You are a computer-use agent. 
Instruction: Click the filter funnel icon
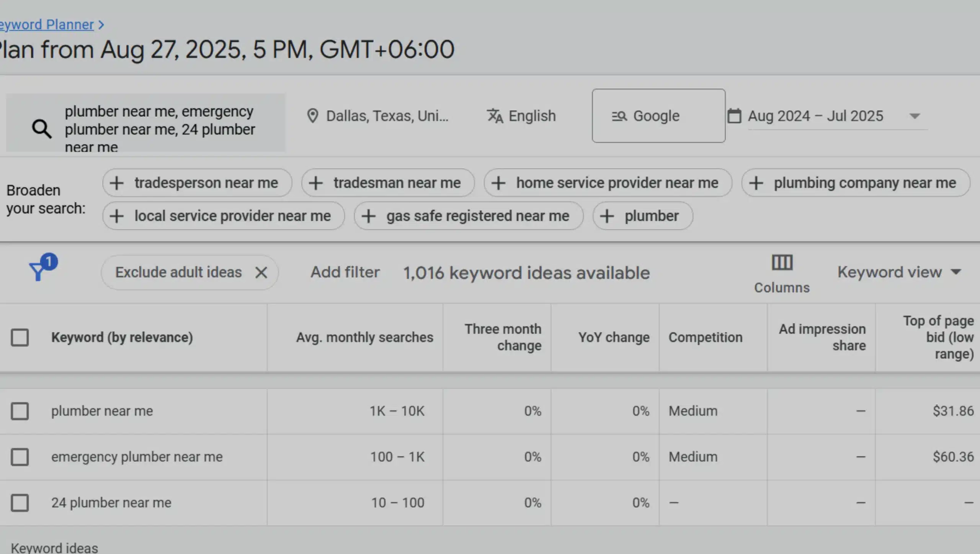[x=38, y=271]
